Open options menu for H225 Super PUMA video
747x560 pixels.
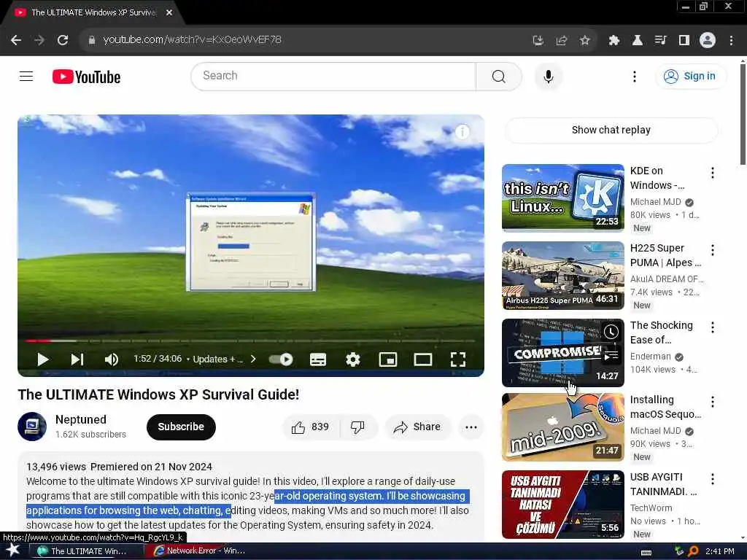coord(712,250)
